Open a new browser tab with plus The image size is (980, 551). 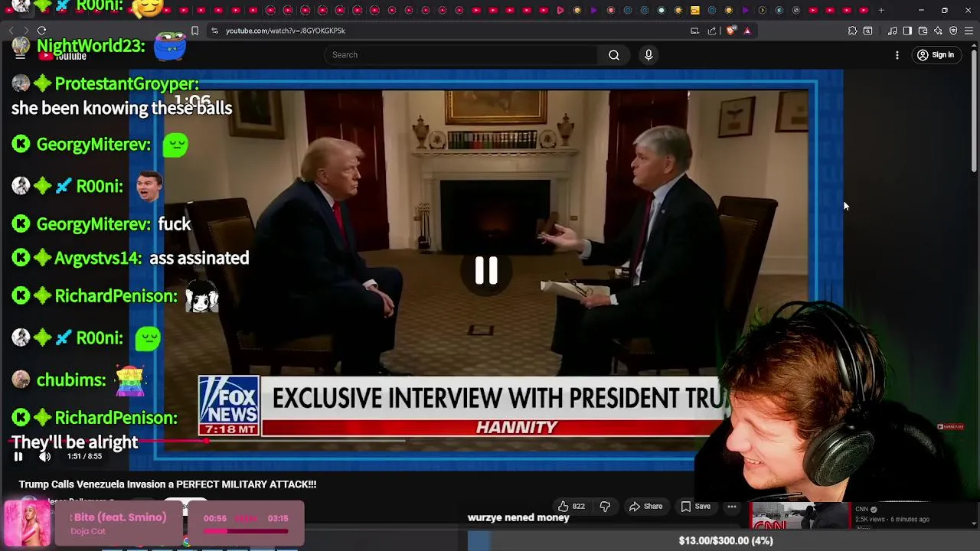(881, 10)
